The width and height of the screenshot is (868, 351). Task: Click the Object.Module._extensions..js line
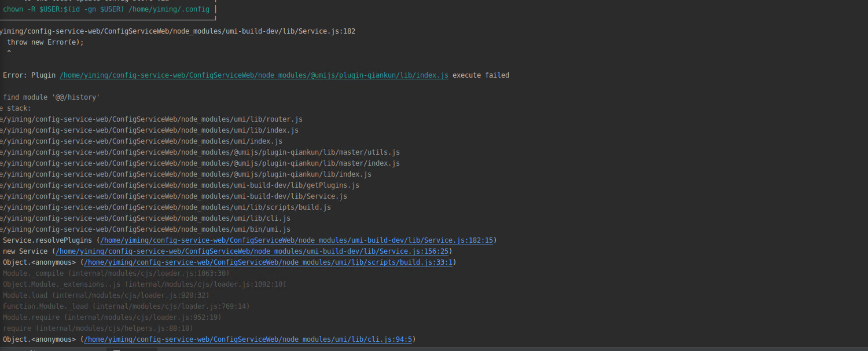pyautogui.click(x=144, y=284)
